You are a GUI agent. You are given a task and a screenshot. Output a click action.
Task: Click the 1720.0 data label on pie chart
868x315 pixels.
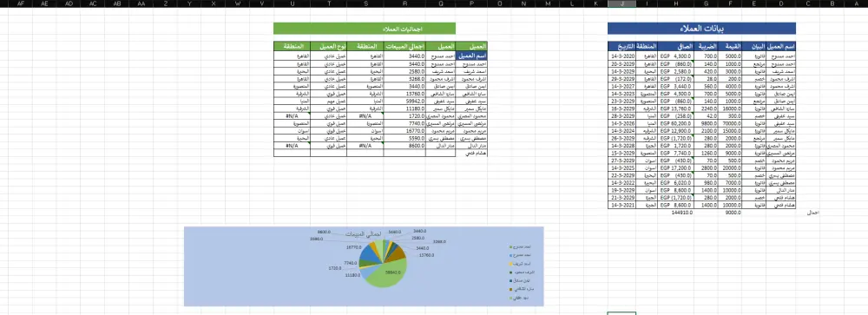point(335,268)
